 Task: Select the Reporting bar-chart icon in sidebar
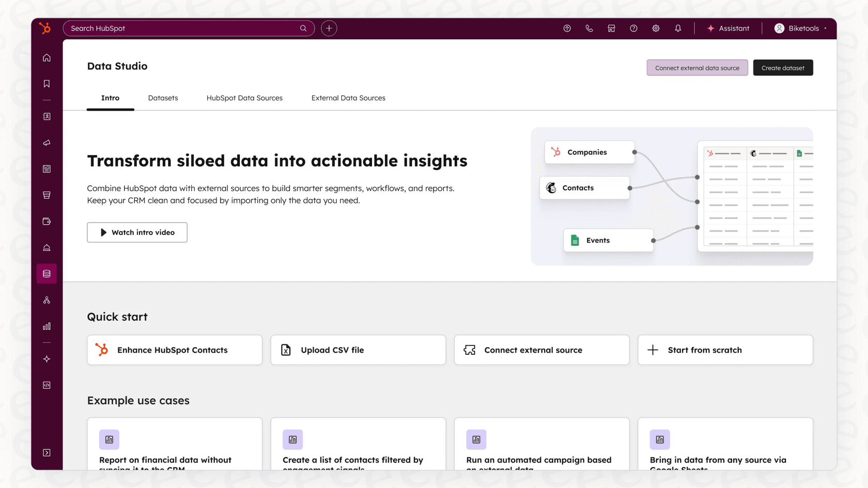tap(47, 326)
